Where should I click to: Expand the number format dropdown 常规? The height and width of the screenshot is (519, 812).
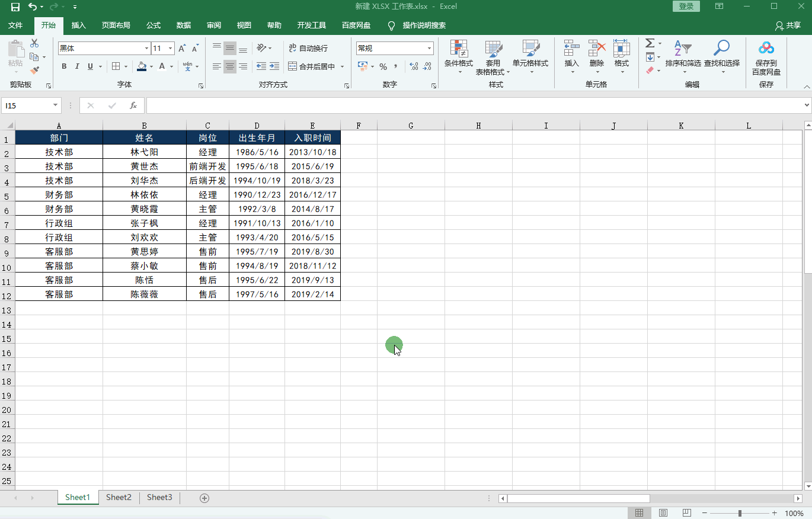tap(429, 49)
